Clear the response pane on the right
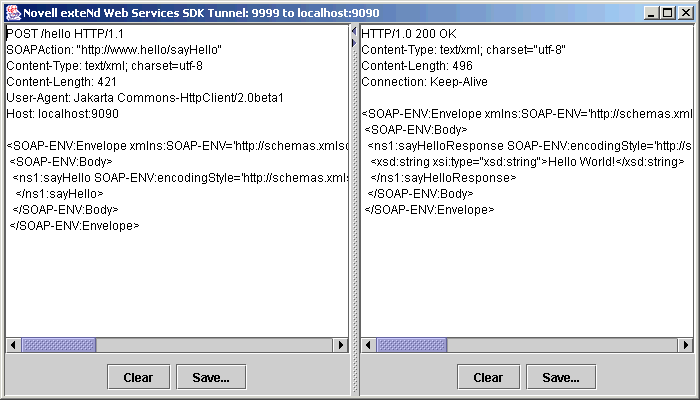The width and height of the screenshot is (700, 400). 488,377
